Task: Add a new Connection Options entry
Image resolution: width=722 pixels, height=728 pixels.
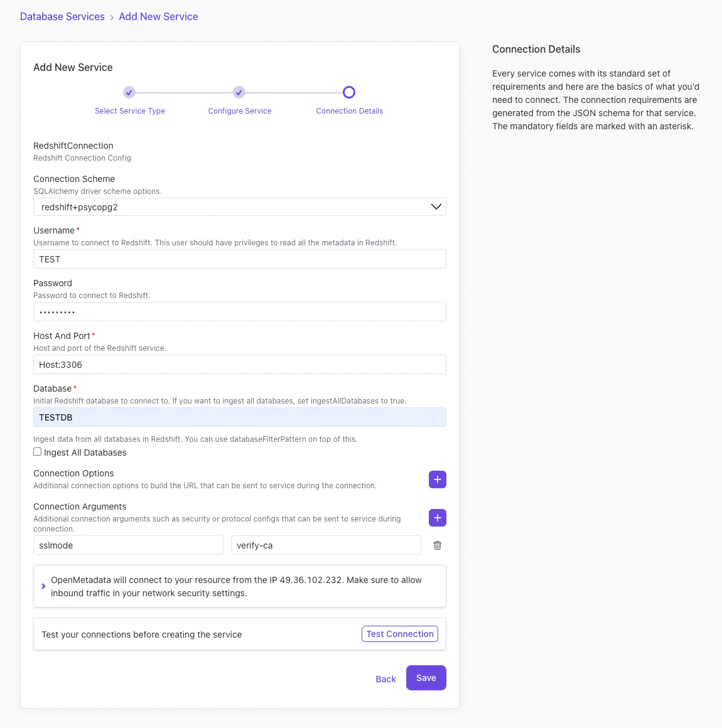Action: [x=437, y=479]
